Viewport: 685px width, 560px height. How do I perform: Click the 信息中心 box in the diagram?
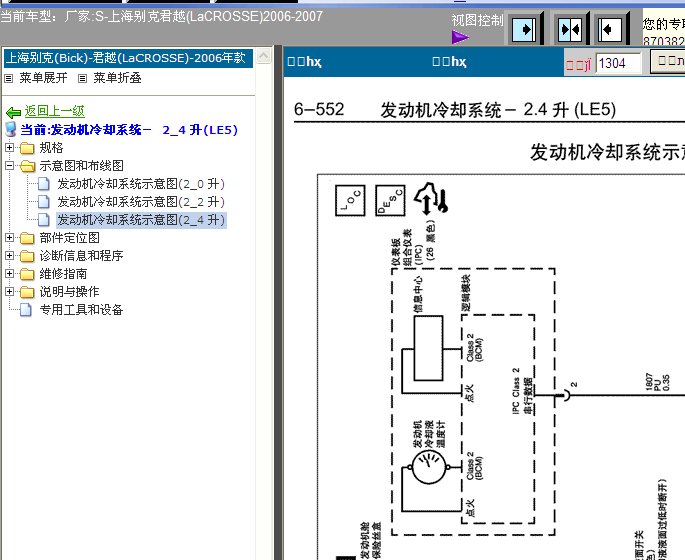coord(429,348)
